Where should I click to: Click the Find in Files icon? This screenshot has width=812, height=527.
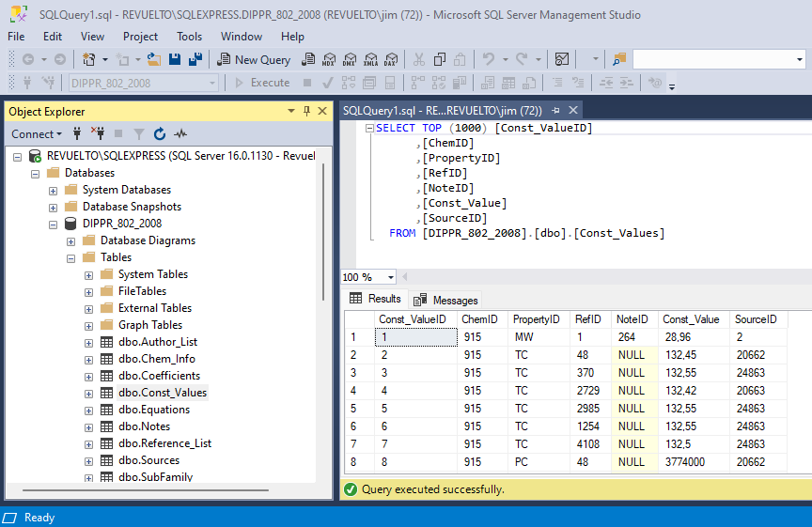618,59
